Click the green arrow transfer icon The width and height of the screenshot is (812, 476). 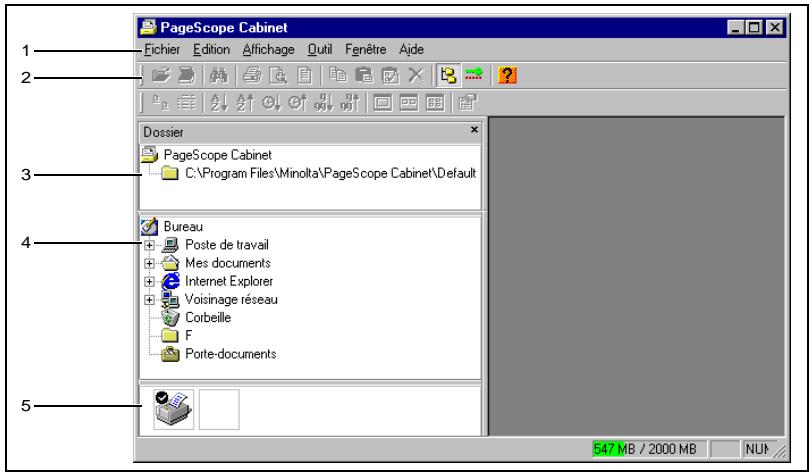tap(474, 76)
